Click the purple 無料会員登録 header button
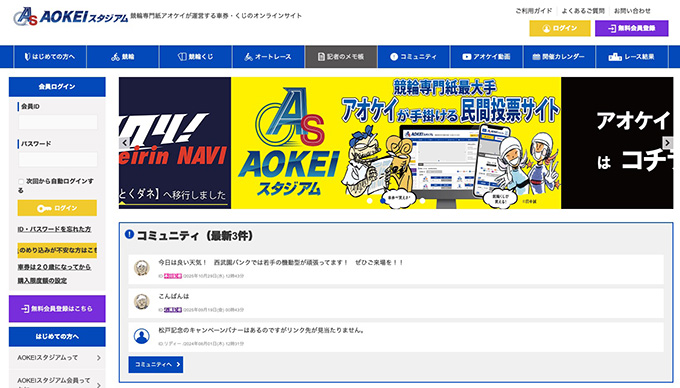The width and height of the screenshot is (680, 388). coord(631,28)
